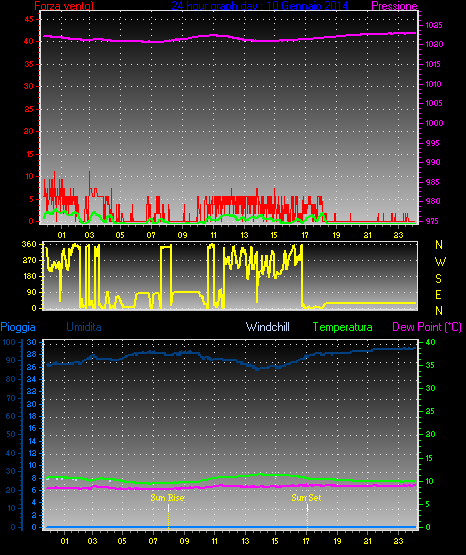
Task: Click the 360 value on wind direction axis
Action: 29,244
